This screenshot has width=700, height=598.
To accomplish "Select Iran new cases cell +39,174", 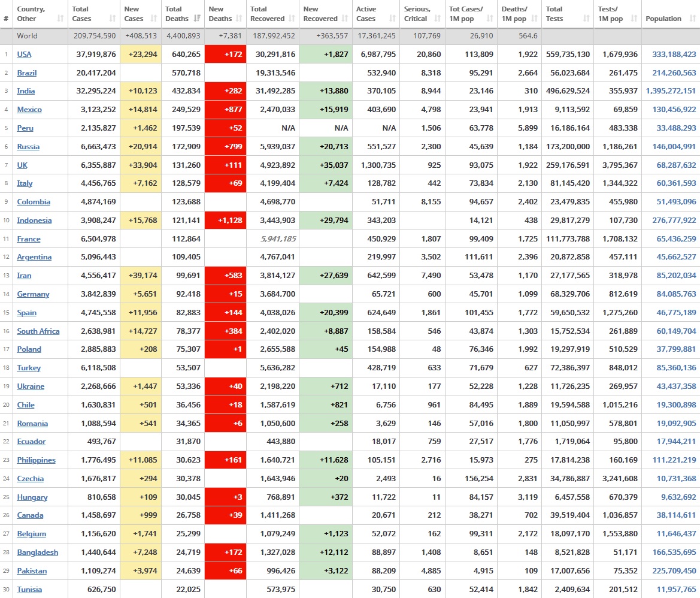I will (141, 276).
